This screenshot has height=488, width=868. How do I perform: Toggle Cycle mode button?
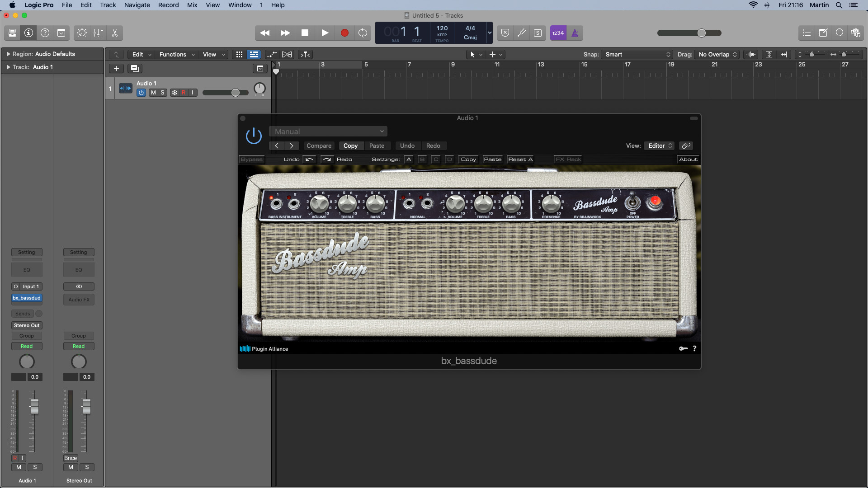point(363,33)
